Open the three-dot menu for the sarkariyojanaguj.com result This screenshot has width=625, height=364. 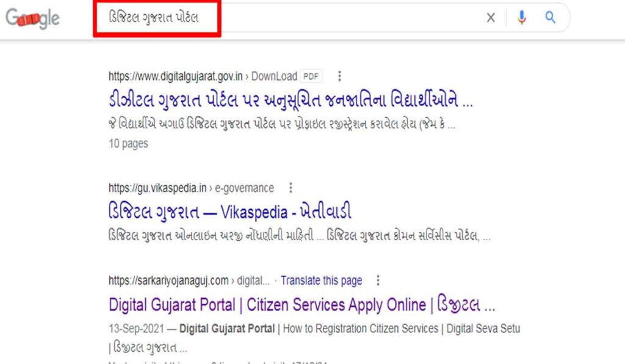click(x=378, y=280)
